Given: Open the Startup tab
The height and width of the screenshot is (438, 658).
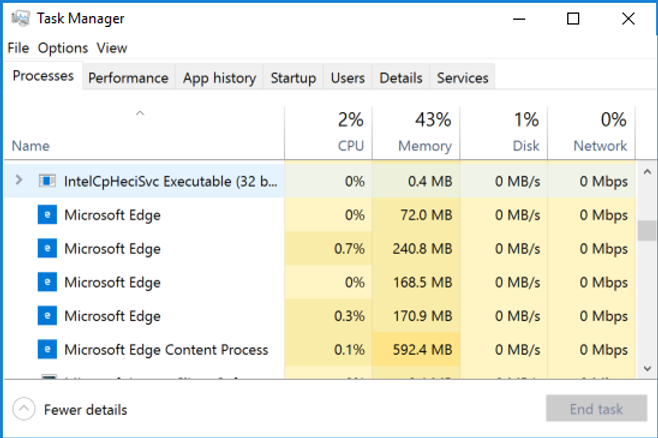Looking at the screenshot, I should (x=293, y=78).
